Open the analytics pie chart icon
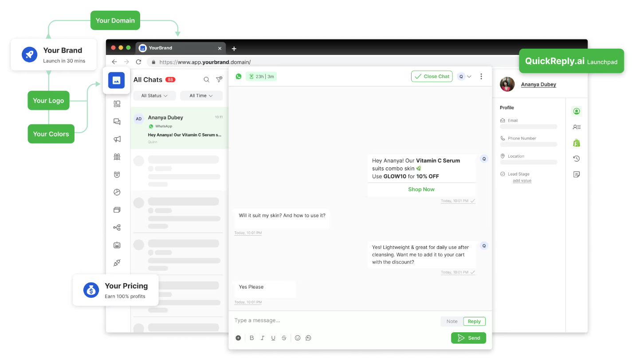The height and width of the screenshot is (358, 644). [117, 192]
